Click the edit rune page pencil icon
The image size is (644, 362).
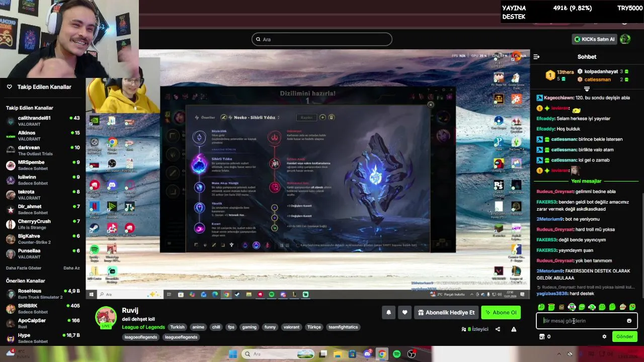(x=224, y=118)
